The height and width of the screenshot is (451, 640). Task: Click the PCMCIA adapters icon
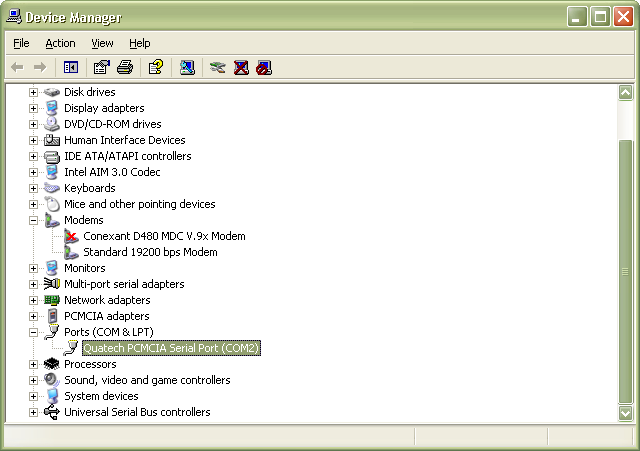(x=52, y=316)
